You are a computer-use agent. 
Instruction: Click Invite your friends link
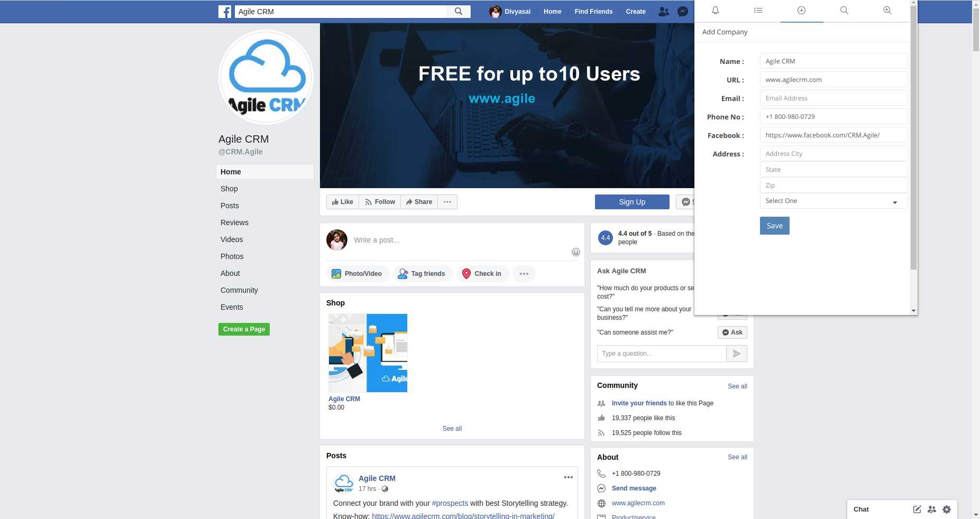tap(639, 403)
